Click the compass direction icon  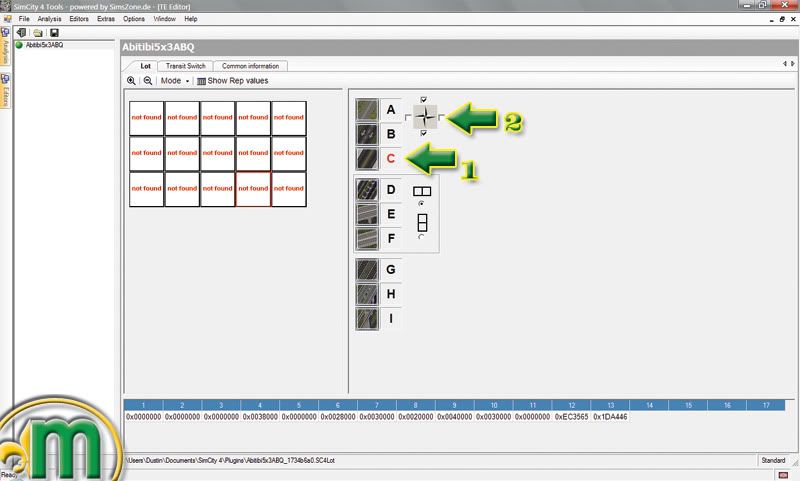click(x=424, y=117)
